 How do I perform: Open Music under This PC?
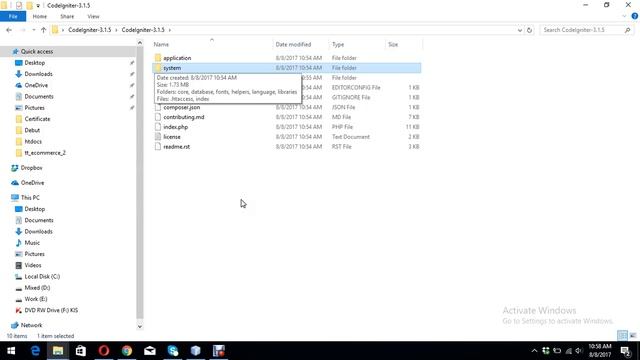[32, 243]
